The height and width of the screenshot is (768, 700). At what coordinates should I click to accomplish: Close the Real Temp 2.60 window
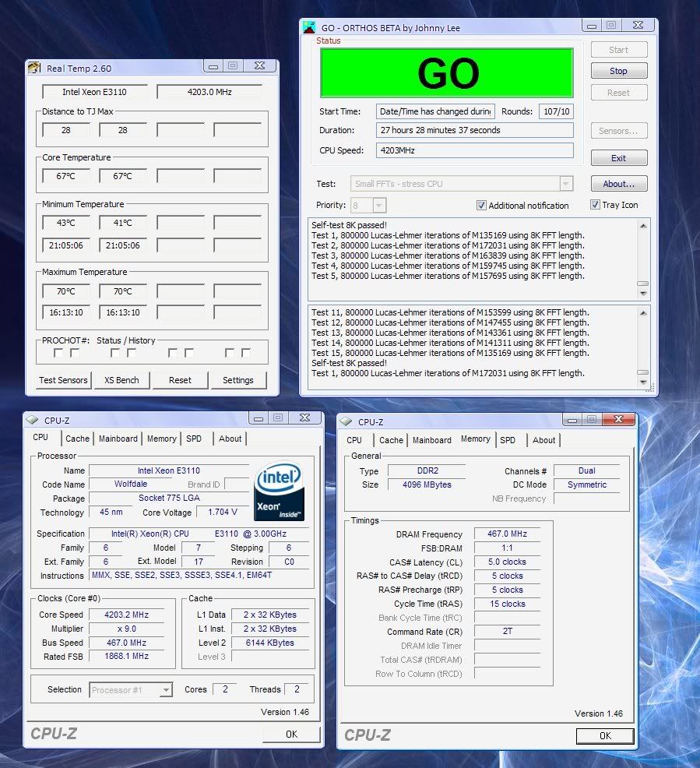[x=259, y=65]
